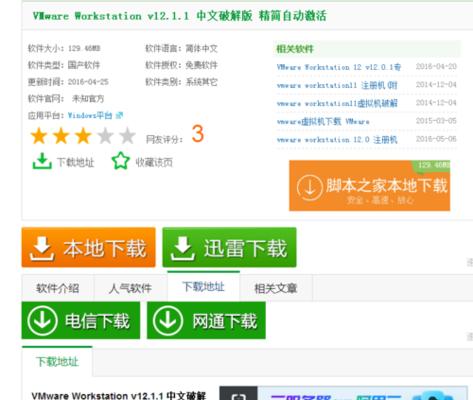Viewport: 473px width, 400px height.
Task: Click the external link icon after Windows平台
Action: point(119,115)
